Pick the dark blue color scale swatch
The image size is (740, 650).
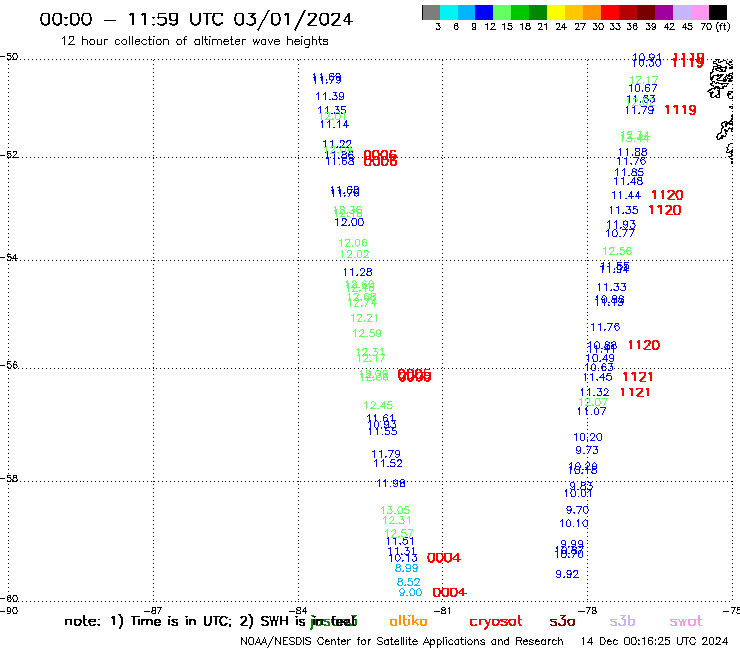(x=484, y=12)
